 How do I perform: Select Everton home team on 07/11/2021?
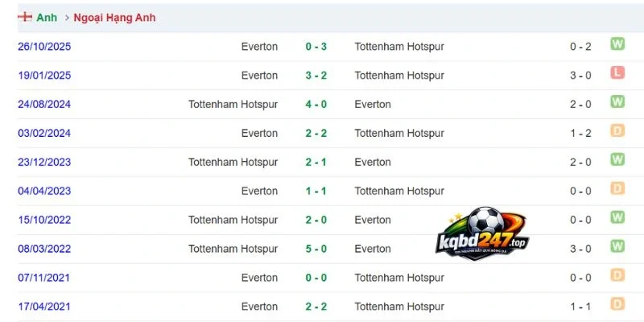click(259, 278)
